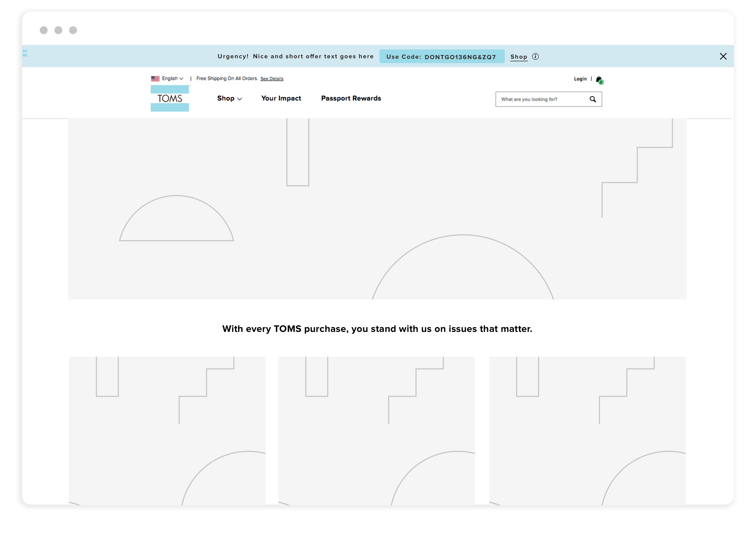The image size is (756, 553).
Task: Open Passport Rewards menu item
Action: coord(351,98)
